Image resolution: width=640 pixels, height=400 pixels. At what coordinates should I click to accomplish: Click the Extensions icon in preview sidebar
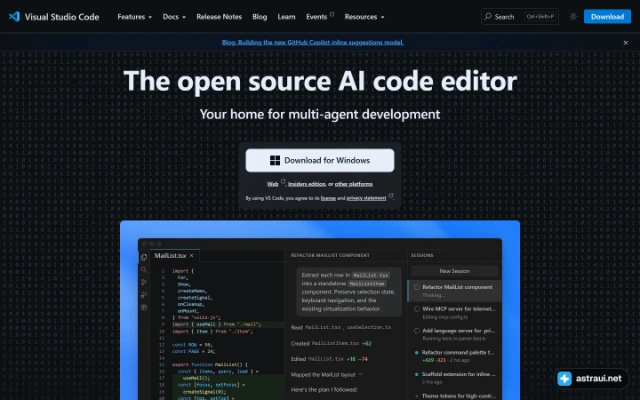pyautogui.click(x=144, y=307)
